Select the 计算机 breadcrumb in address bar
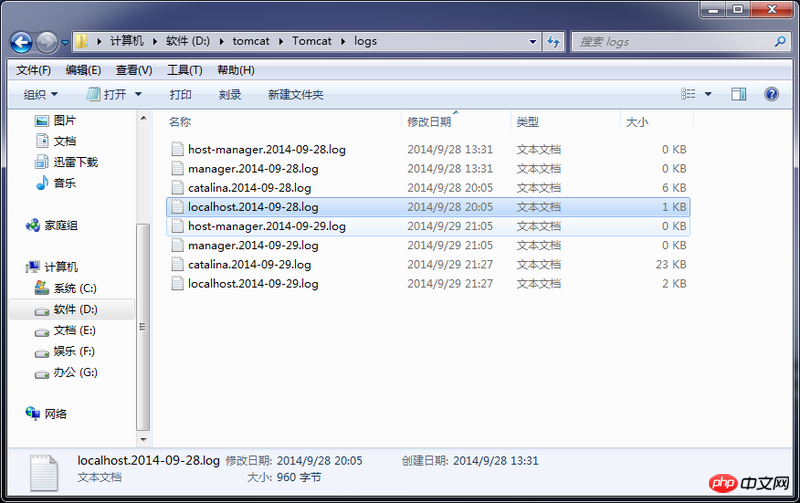Screen dimensions: 800x503 127,41
